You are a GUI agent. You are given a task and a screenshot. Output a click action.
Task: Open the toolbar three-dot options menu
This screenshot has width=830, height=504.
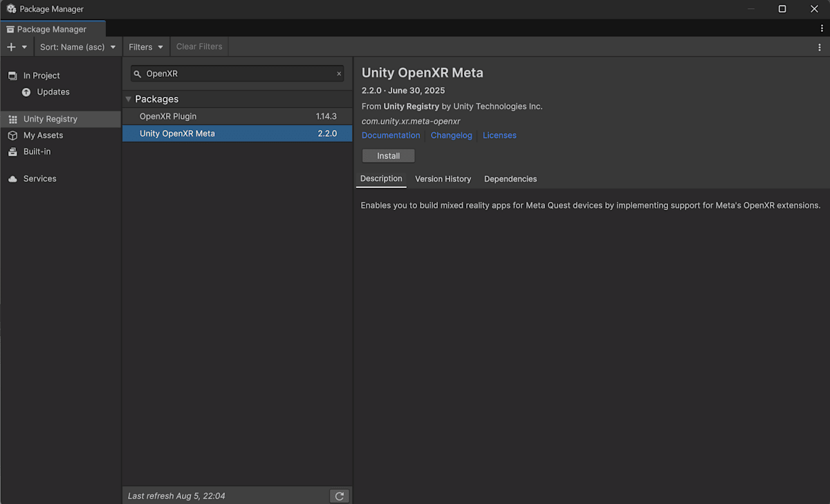820,47
